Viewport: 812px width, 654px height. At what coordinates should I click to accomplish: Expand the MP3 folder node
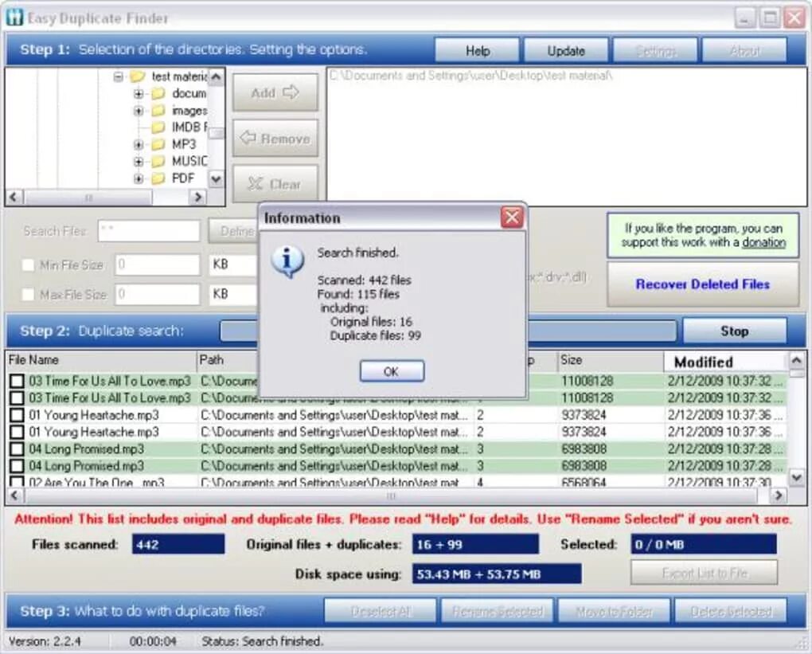coord(139,145)
